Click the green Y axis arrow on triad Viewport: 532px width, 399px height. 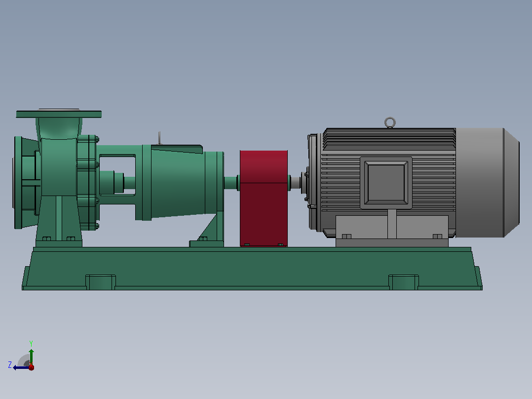click(31, 356)
